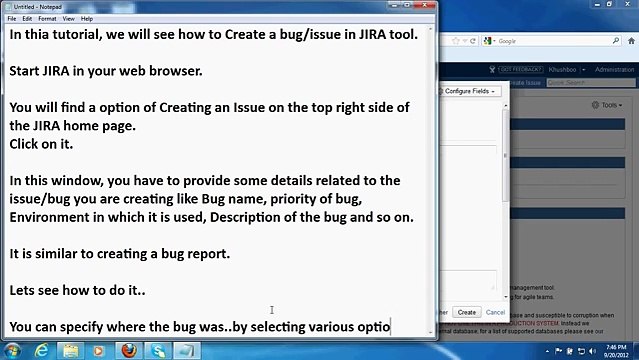Click Notepad title bar icon

coord(8,7)
